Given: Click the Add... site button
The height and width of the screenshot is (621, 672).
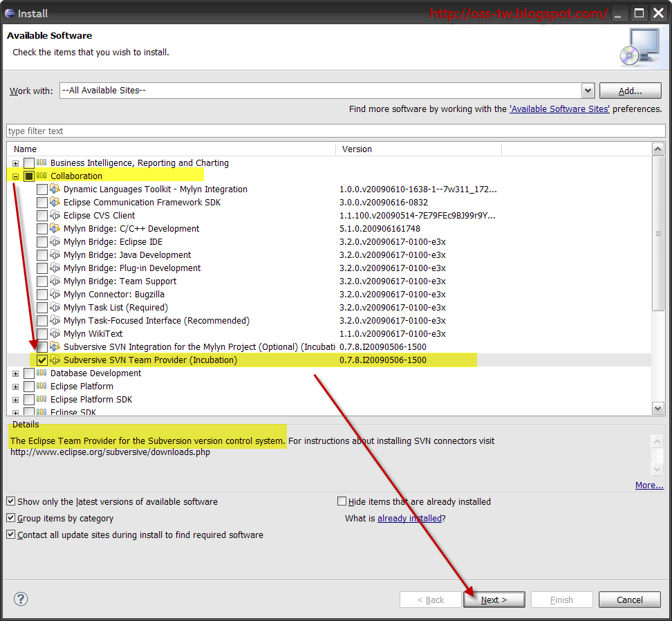Looking at the screenshot, I should (x=630, y=91).
